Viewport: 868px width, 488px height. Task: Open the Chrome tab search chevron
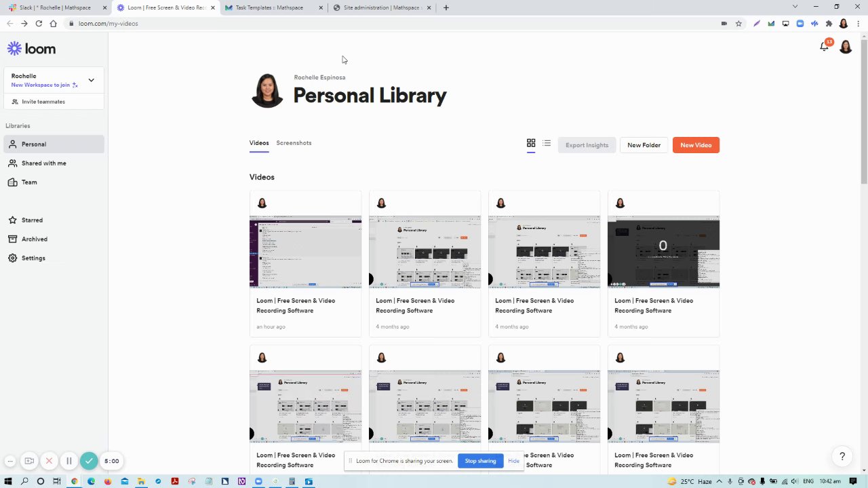tap(795, 7)
